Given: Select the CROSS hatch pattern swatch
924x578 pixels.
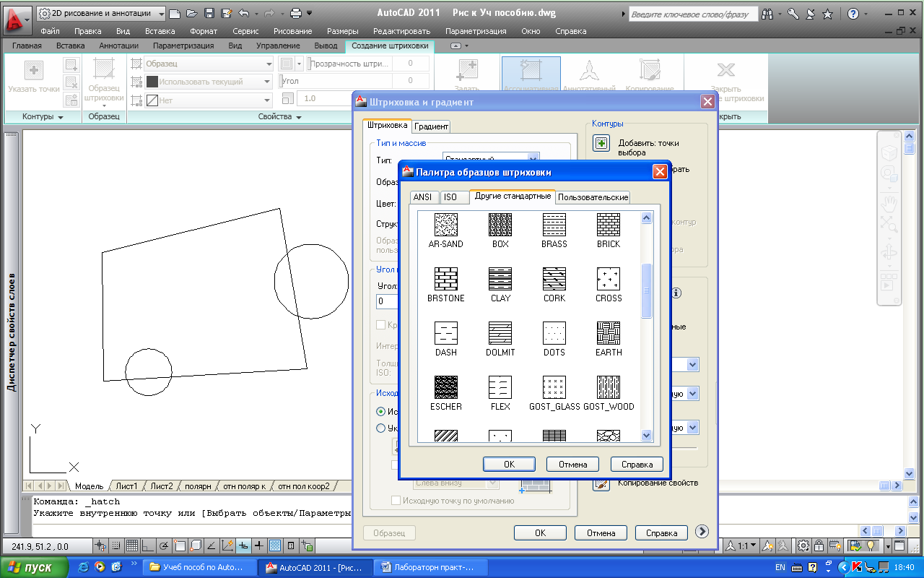Looking at the screenshot, I should 609,279.
